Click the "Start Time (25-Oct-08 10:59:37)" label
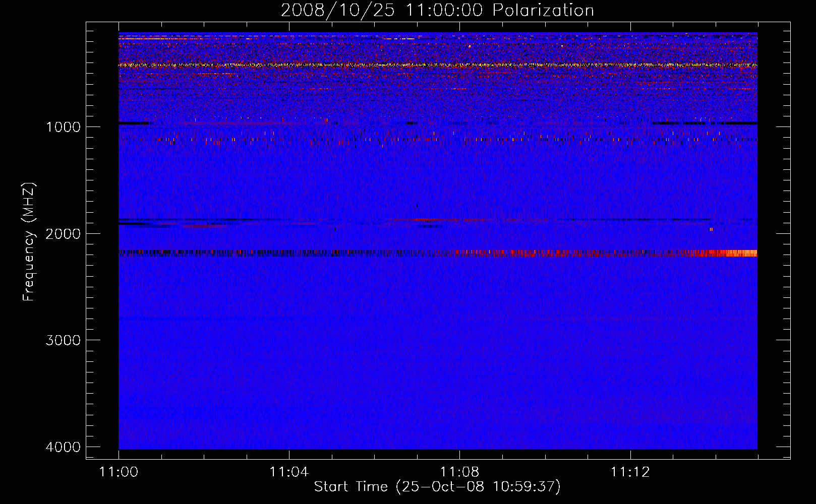816x504 pixels. tap(437, 487)
